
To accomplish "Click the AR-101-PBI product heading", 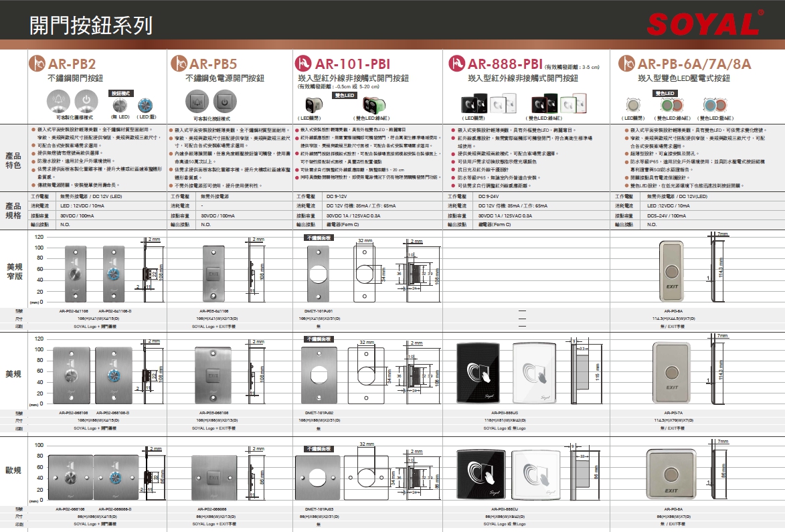I will pyautogui.click(x=353, y=64).
